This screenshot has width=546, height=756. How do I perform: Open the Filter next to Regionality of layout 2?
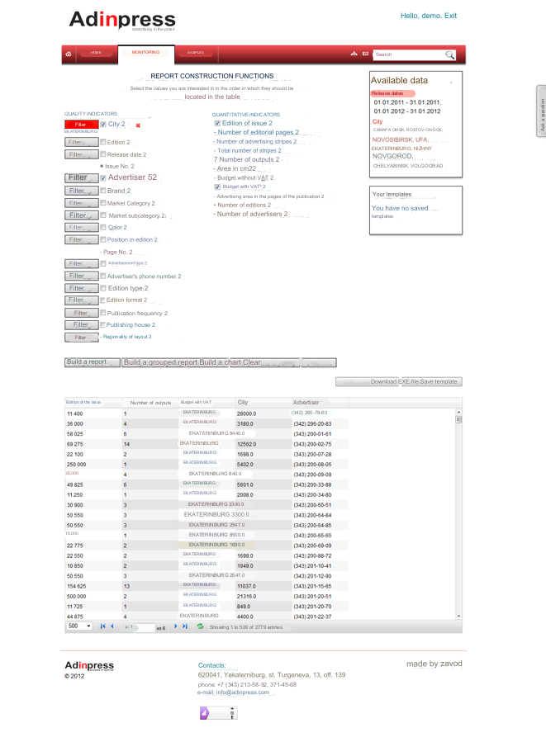click(x=82, y=338)
